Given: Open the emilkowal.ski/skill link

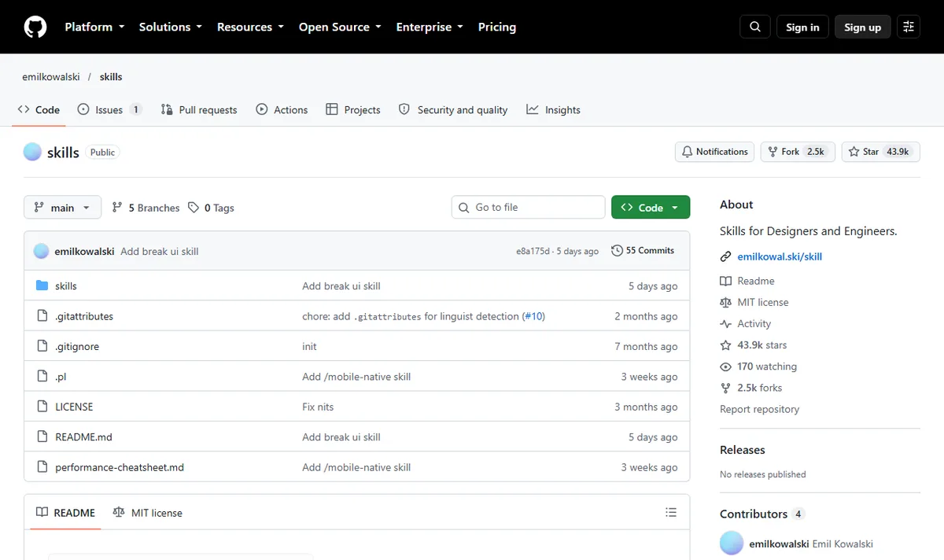Looking at the screenshot, I should point(780,256).
